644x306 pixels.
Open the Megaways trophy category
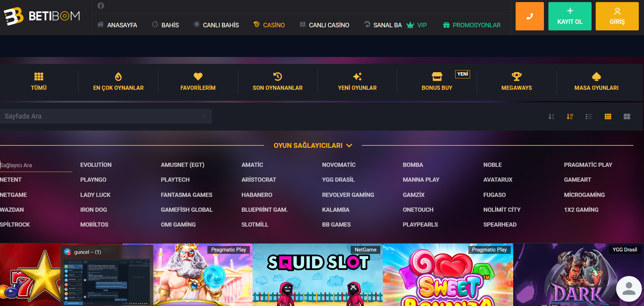click(517, 82)
